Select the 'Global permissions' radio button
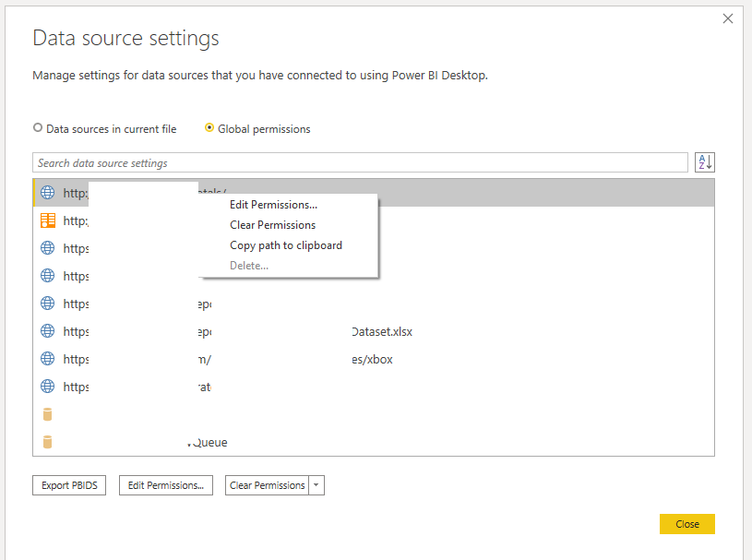Viewport: 752px width, 560px height. 209,127
